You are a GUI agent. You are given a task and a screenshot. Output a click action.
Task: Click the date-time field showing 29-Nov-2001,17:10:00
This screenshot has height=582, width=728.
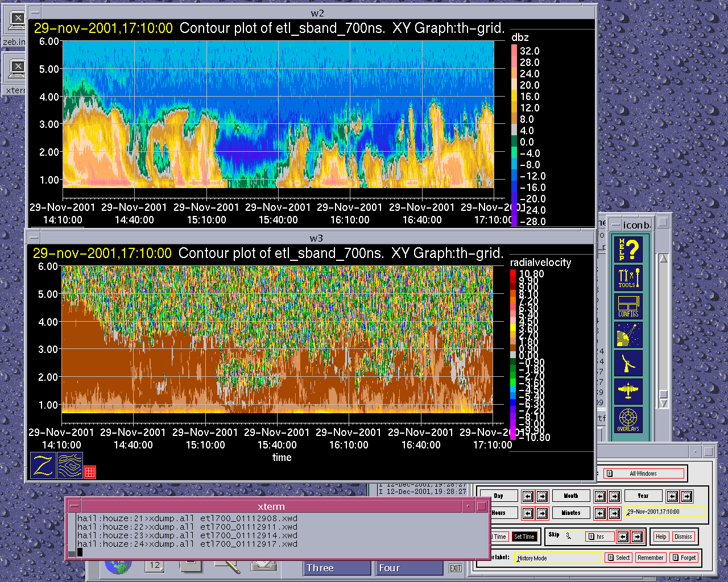[664, 512]
